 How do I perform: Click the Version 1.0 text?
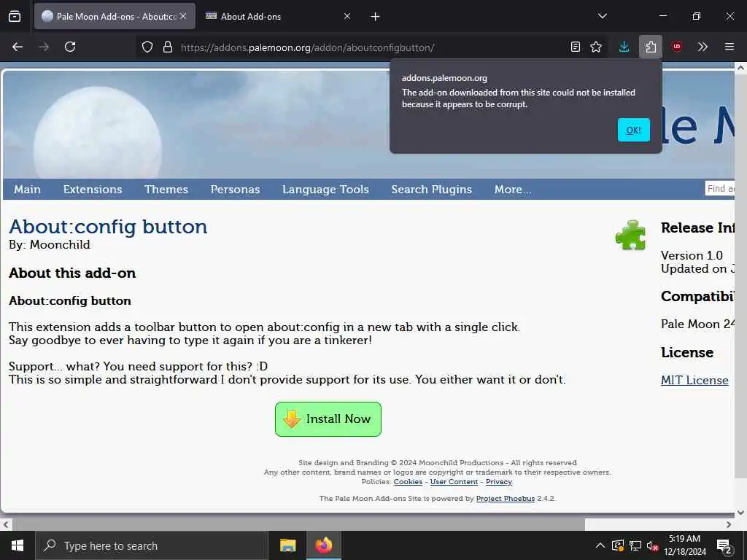[692, 255]
